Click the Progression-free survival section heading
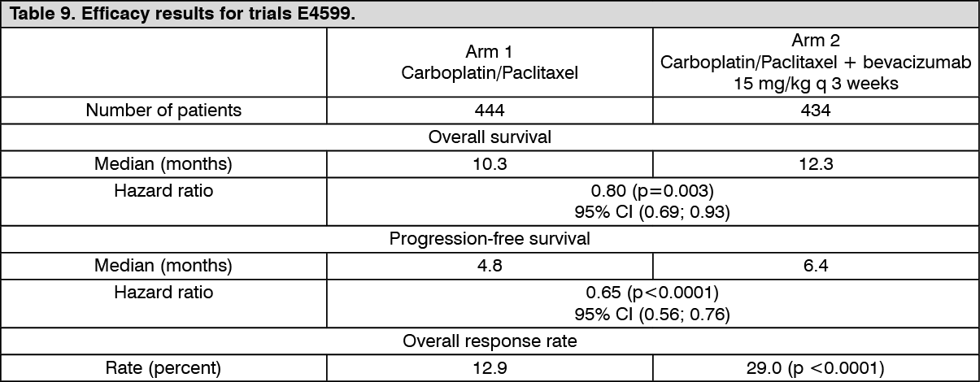980x382 pixels. click(x=490, y=239)
